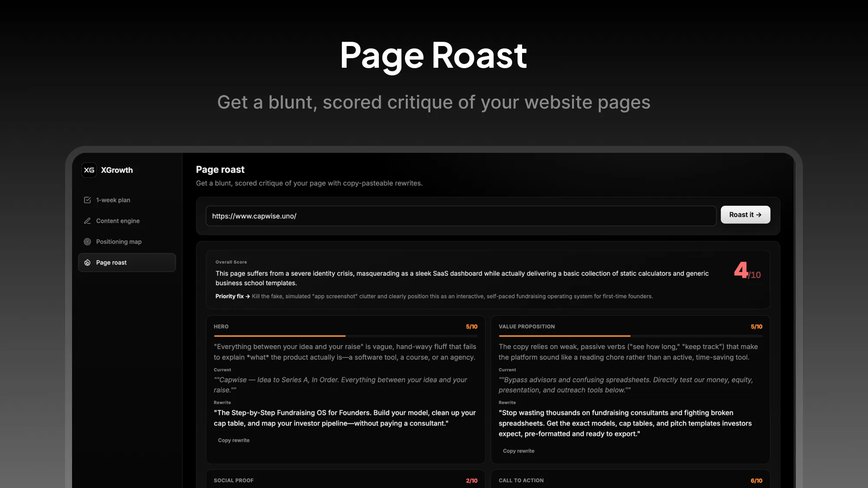The width and height of the screenshot is (868, 488).
Task: Click the Hero current copy quote
Action: (x=340, y=385)
